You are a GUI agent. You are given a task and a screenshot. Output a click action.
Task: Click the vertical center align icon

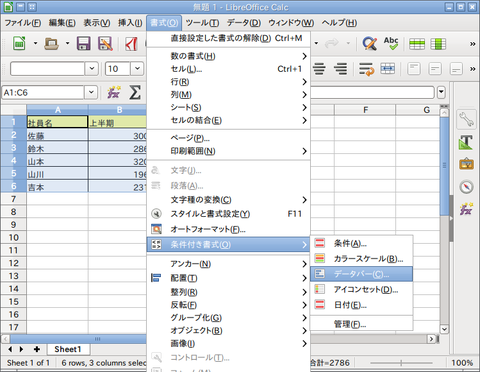click(x=435, y=69)
